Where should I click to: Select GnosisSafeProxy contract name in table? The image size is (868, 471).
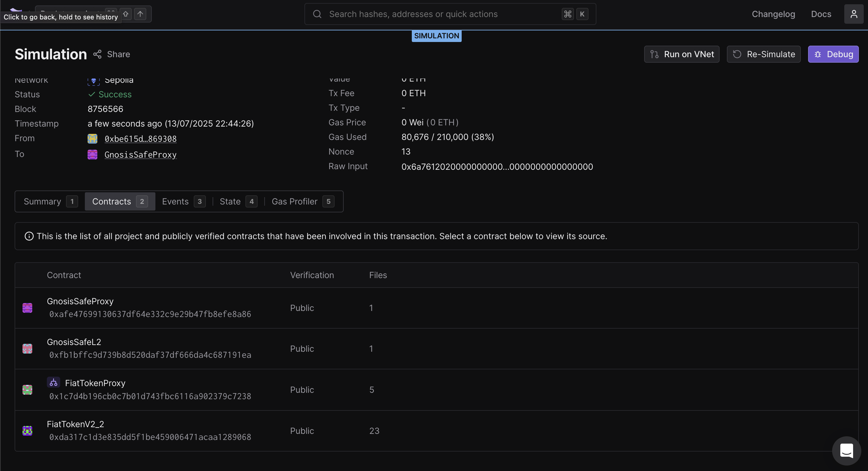point(80,302)
